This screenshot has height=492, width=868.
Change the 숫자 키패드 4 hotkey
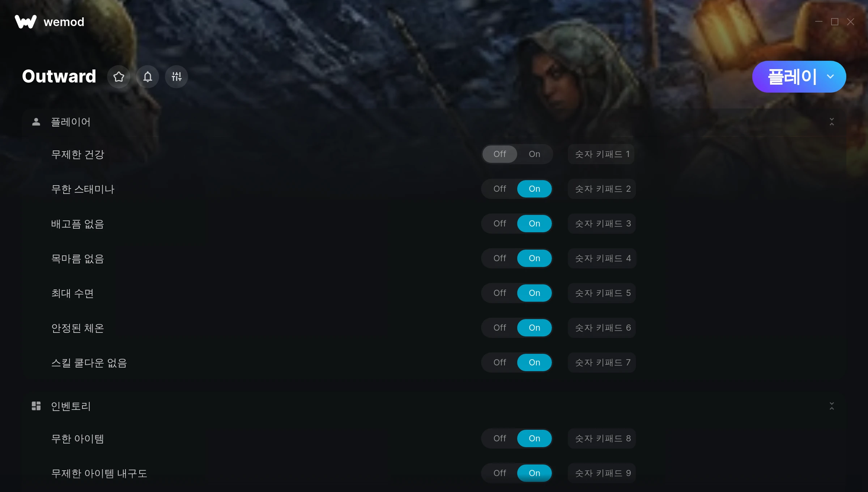pyautogui.click(x=603, y=258)
